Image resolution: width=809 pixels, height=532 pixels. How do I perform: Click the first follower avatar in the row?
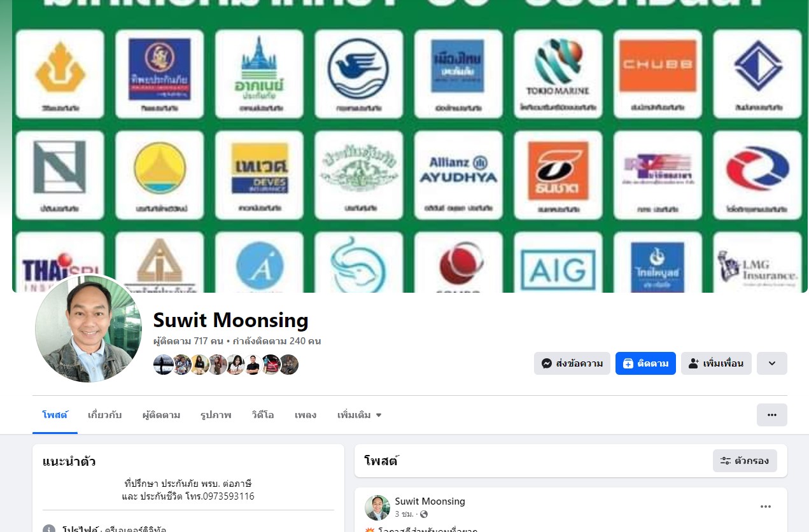[x=163, y=365]
